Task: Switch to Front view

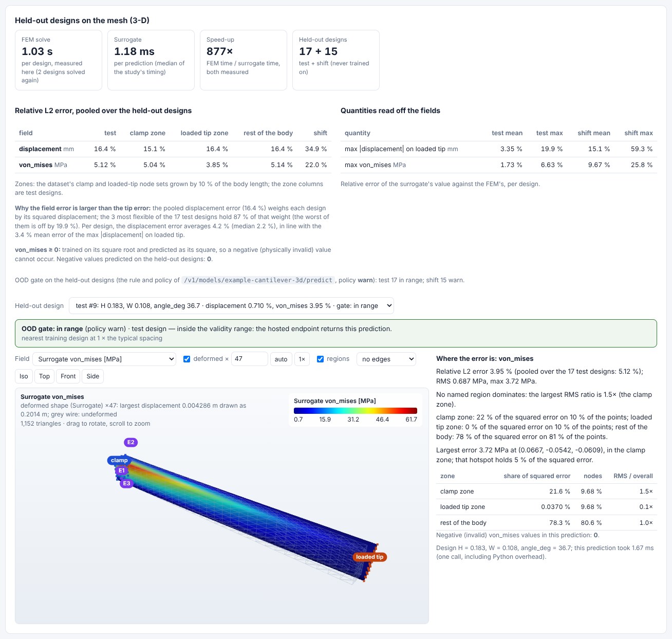Action: coord(68,376)
